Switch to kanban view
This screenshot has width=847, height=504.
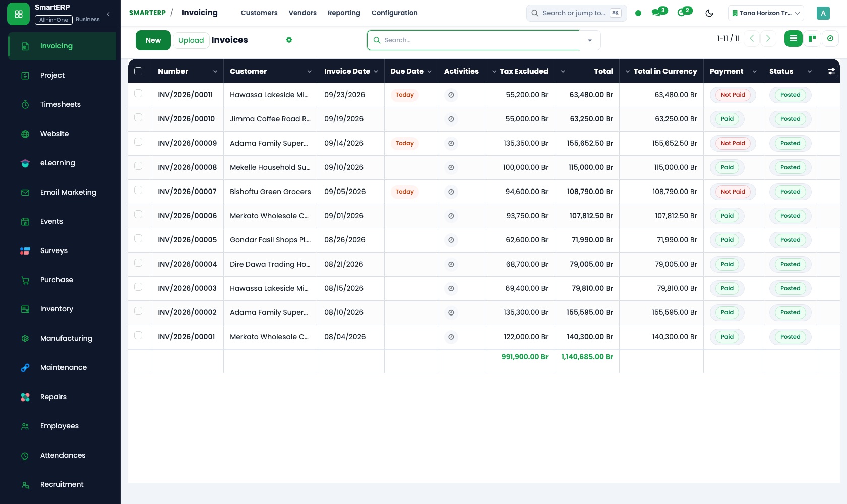[812, 38]
